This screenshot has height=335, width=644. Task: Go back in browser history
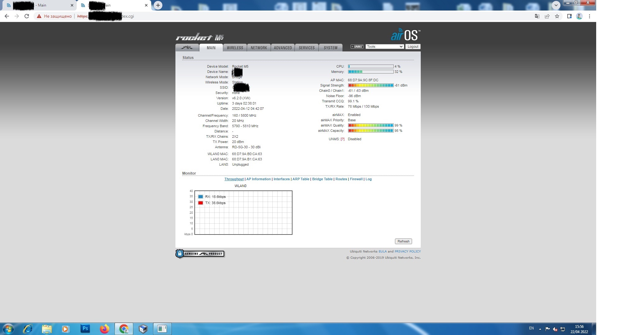pos(7,16)
